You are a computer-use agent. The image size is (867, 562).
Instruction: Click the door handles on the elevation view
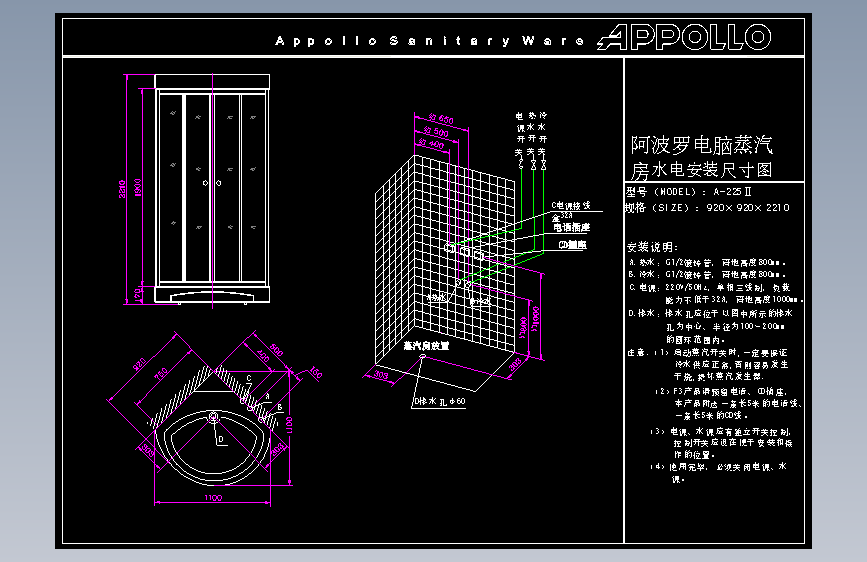[212, 183]
